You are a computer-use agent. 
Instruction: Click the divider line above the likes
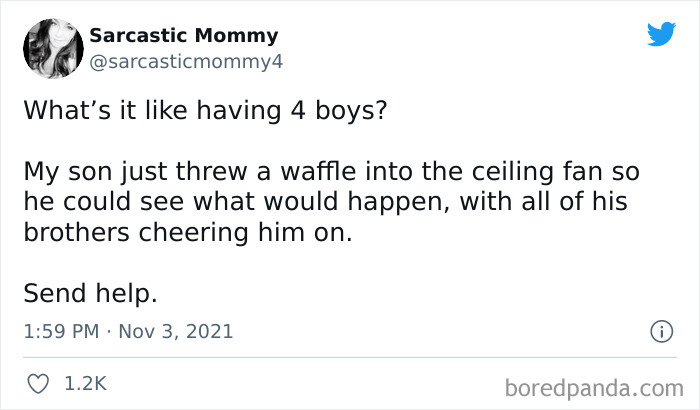pos(350,357)
